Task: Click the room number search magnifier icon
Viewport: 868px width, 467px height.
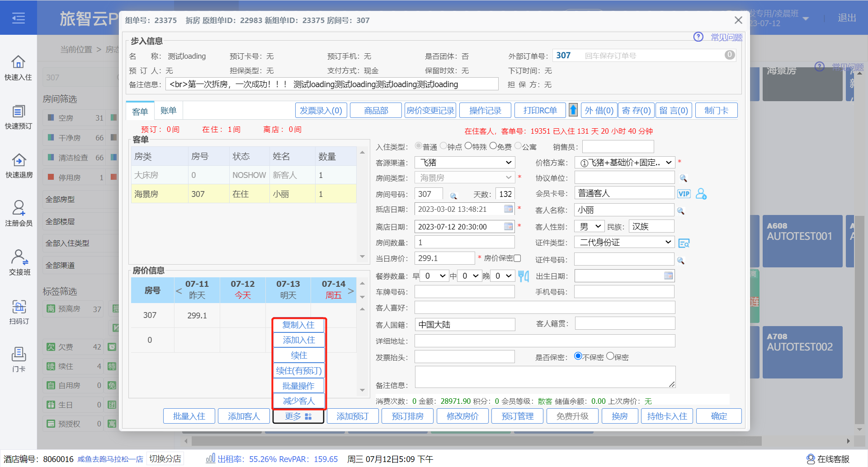Action: pyautogui.click(x=453, y=196)
